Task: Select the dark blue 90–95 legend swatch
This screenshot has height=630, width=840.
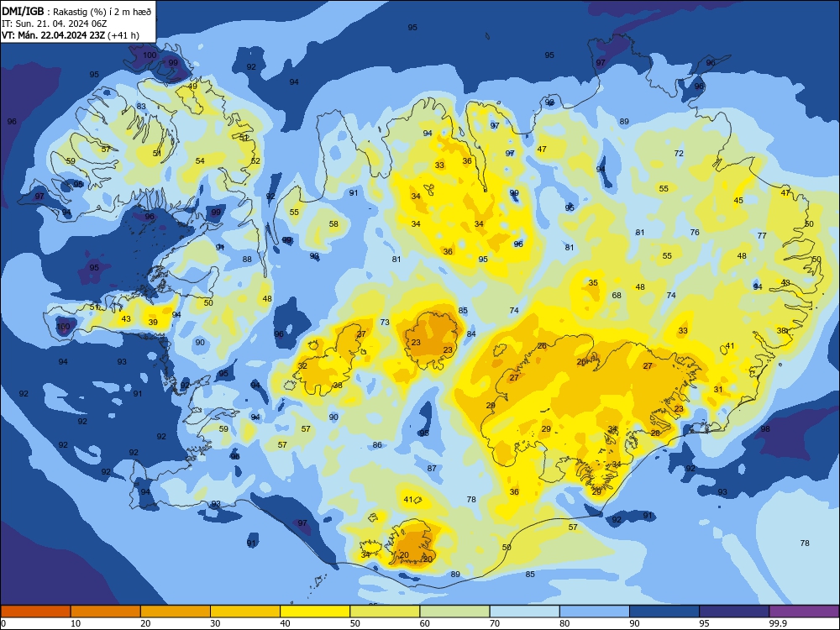Action: click(x=664, y=612)
